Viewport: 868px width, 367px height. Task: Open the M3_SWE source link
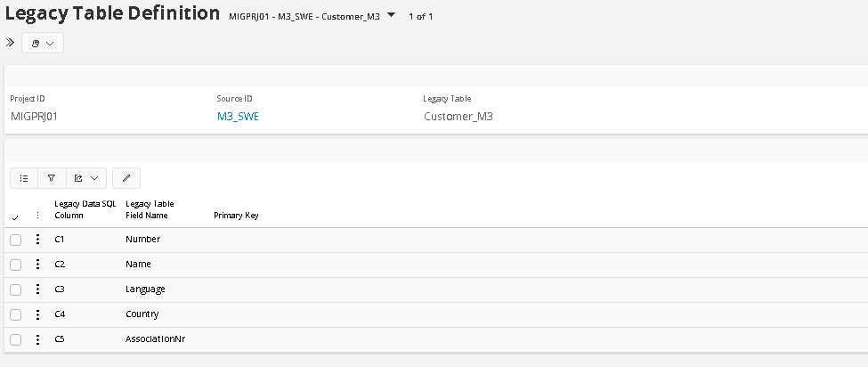pyautogui.click(x=238, y=116)
